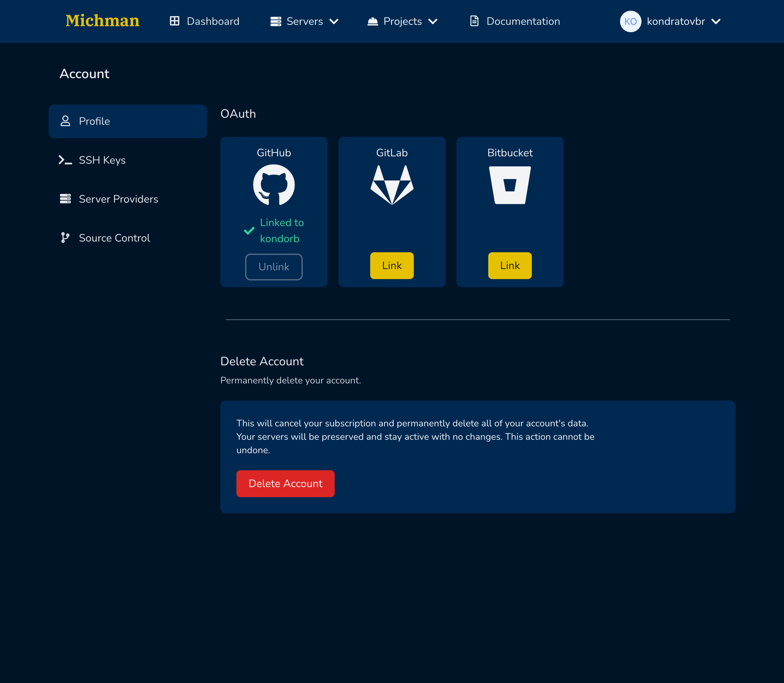Go to Server Providers section
This screenshot has width=784, height=683.
point(118,199)
